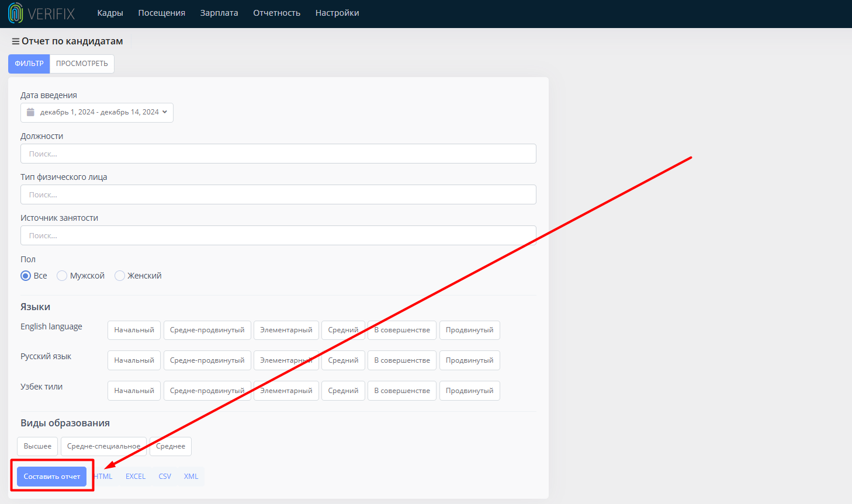
Task: Toggle Средне-продвинутый for English language
Action: [207, 330]
